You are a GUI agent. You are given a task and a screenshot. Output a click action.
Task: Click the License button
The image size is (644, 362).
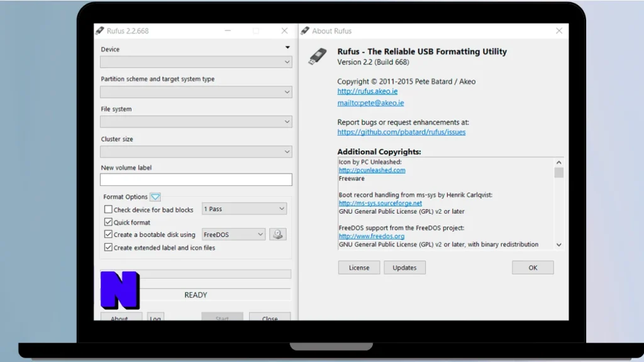(359, 268)
